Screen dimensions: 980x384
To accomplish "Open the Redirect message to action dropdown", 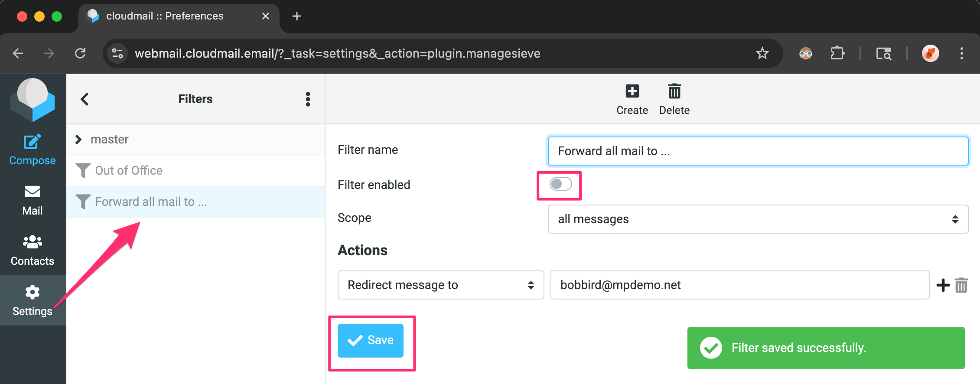I will pos(441,285).
